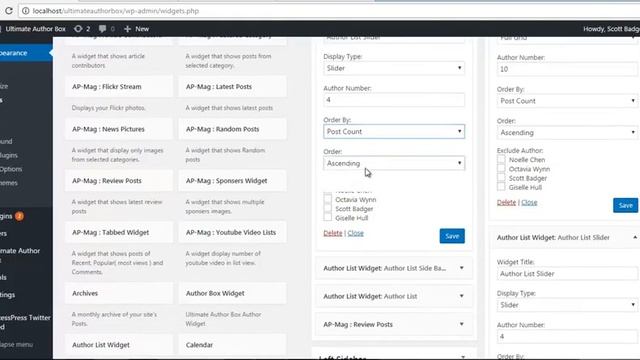The height and width of the screenshot is (360, 640).
Task: Check Noelle Chen in right widget exclude list
Action: click(501, 160)
